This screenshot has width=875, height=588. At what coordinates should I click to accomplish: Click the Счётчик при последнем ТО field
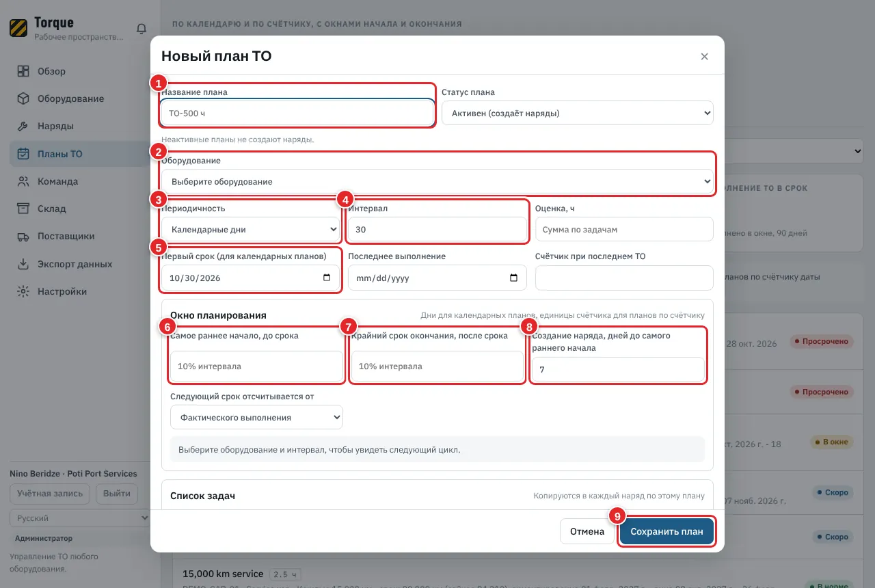[x=624, y=278]
